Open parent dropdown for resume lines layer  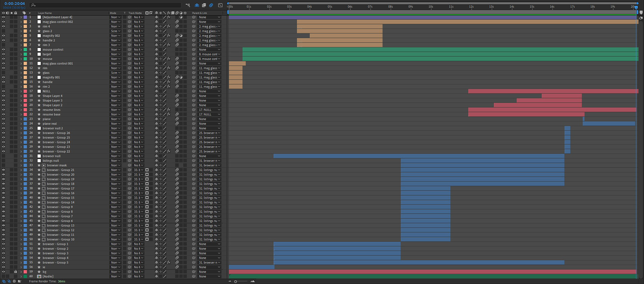(x=209, y=110)
